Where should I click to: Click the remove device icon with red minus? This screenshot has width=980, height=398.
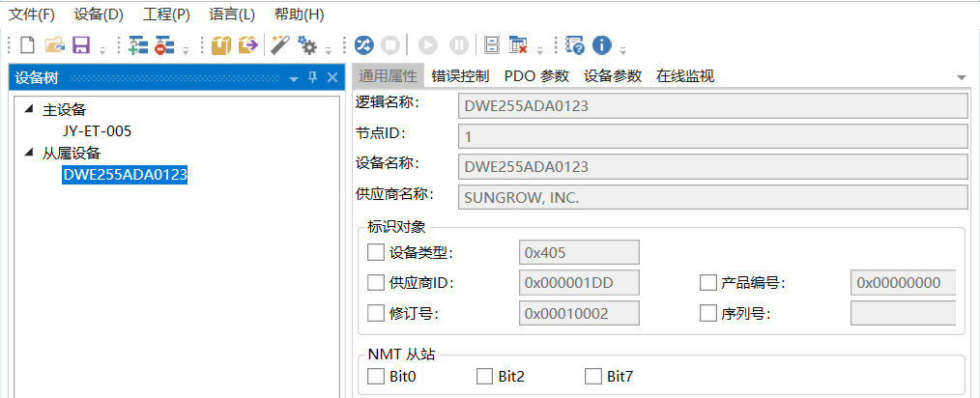pyautogui.click(x=163, y=44)
